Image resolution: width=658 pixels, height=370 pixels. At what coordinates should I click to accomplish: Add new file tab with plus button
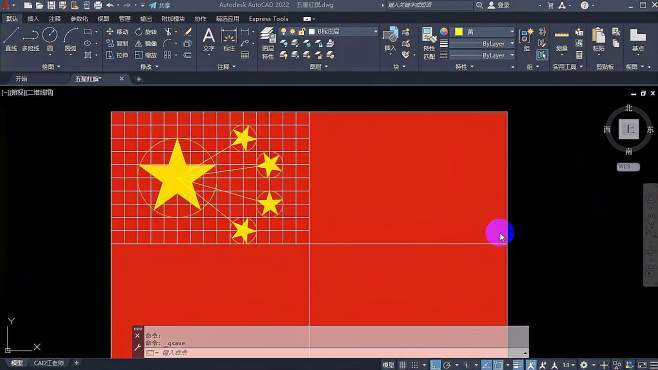tap(138, 79)
